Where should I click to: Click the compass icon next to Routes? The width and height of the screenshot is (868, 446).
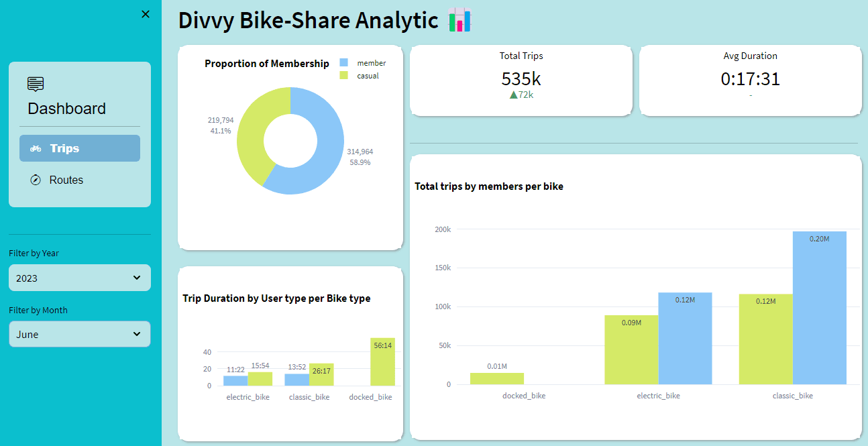(x=35, y=180)
